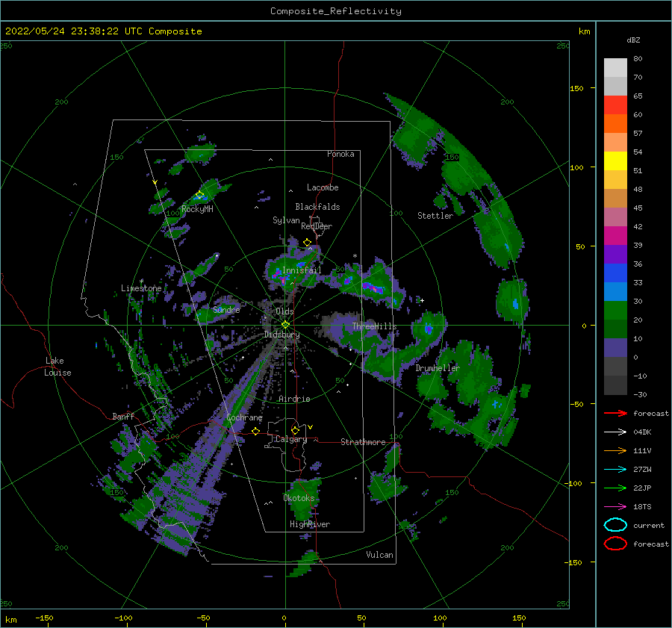Click the Stettler town label

click(x=435, y=216)
